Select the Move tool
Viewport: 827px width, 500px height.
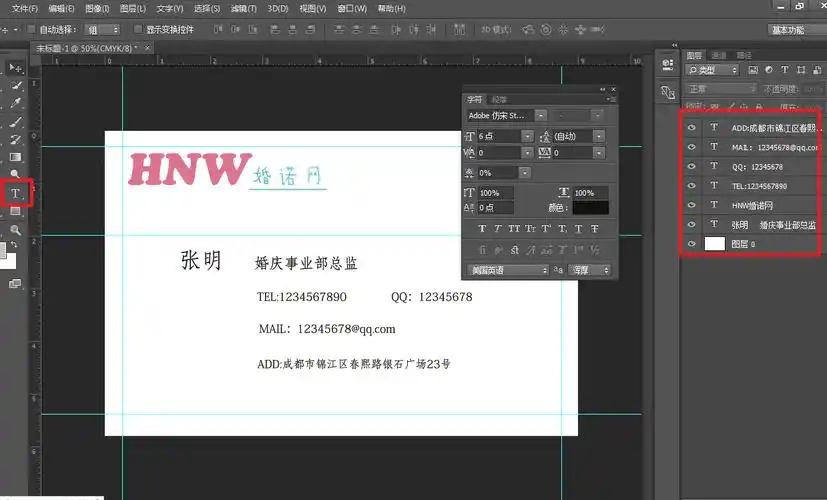coord(15,68)
